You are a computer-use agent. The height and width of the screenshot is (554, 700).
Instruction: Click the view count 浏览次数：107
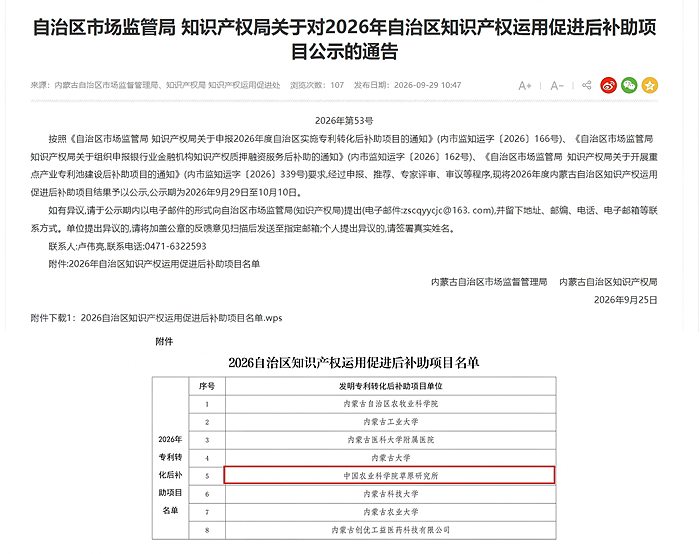point(317,85)
